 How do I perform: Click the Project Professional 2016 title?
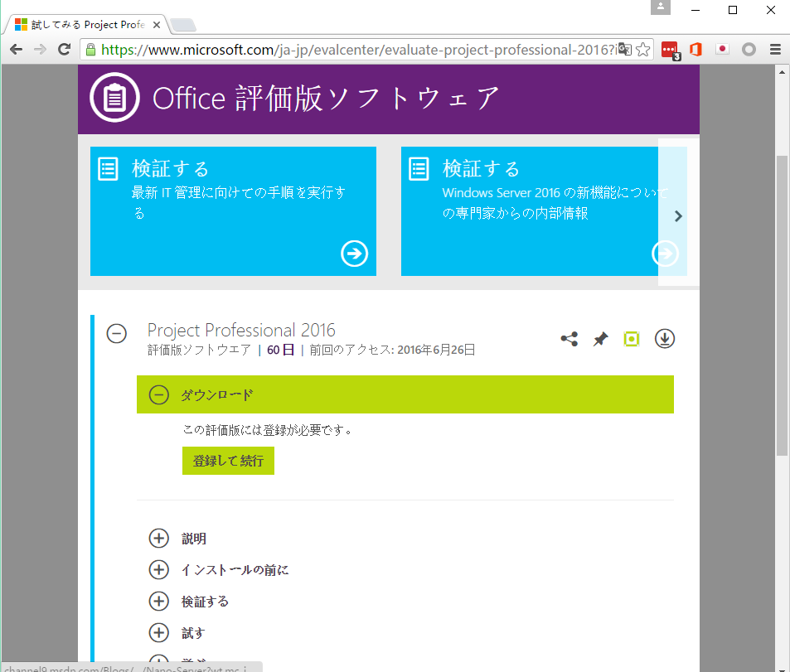241,330
